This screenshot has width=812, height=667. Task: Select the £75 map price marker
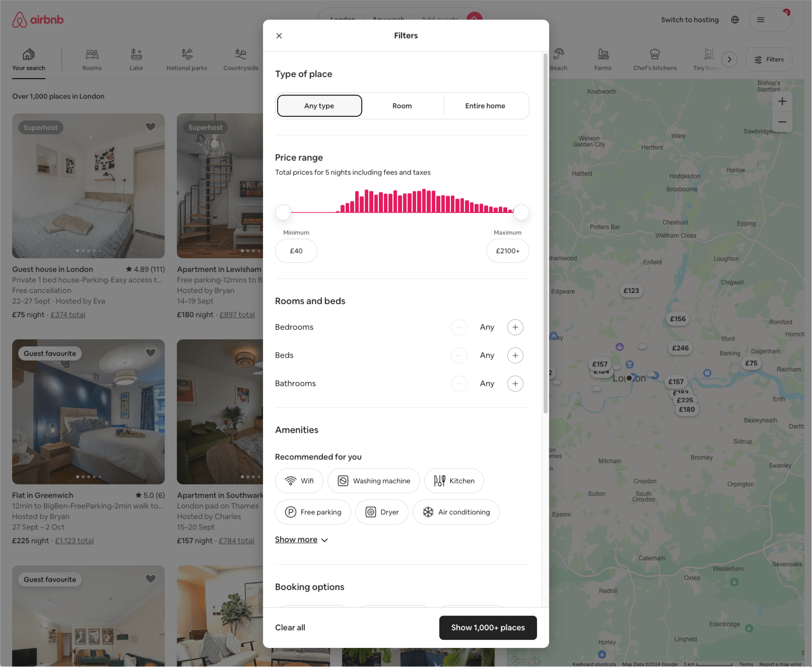pos(751,363)
